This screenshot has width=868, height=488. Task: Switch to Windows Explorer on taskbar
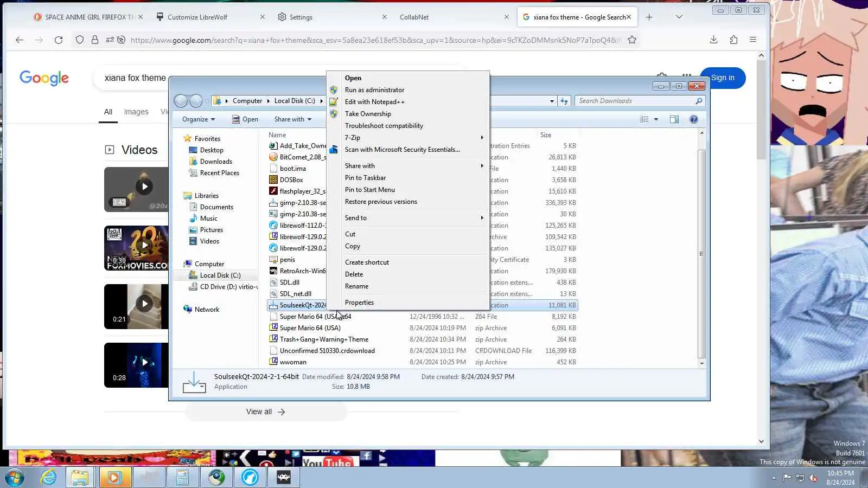[80, 478]
